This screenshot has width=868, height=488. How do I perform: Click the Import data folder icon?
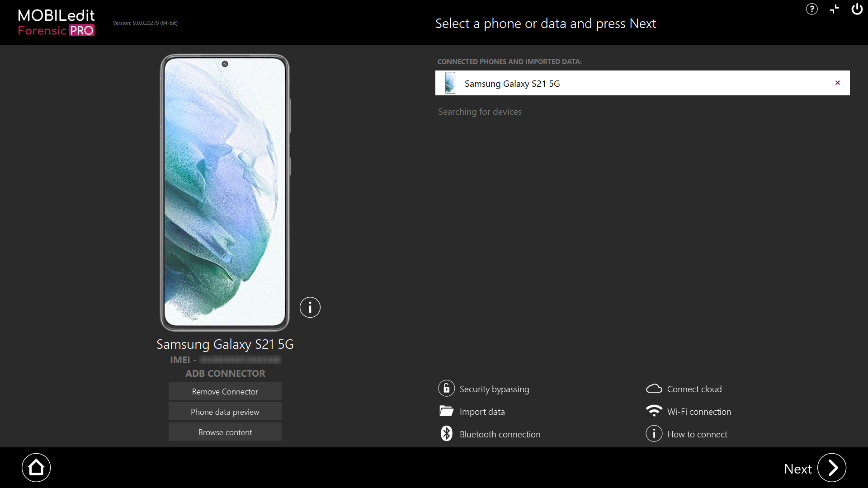point(446,411)
